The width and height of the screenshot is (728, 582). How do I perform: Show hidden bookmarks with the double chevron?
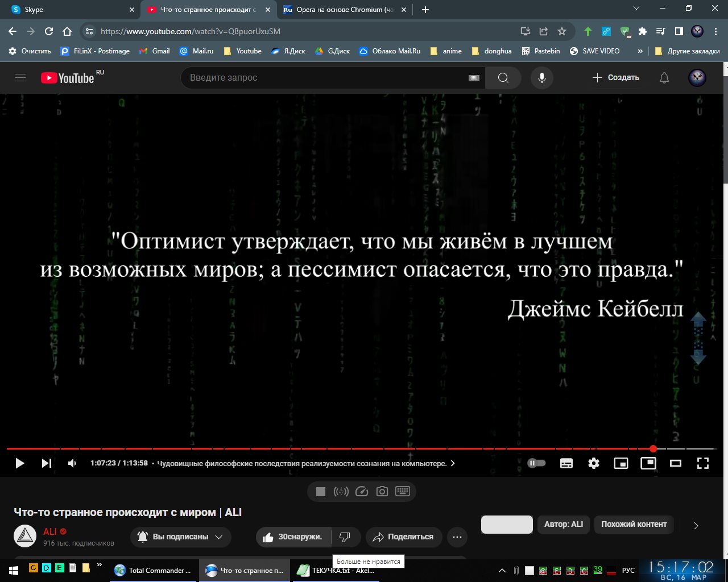(640, 51)
